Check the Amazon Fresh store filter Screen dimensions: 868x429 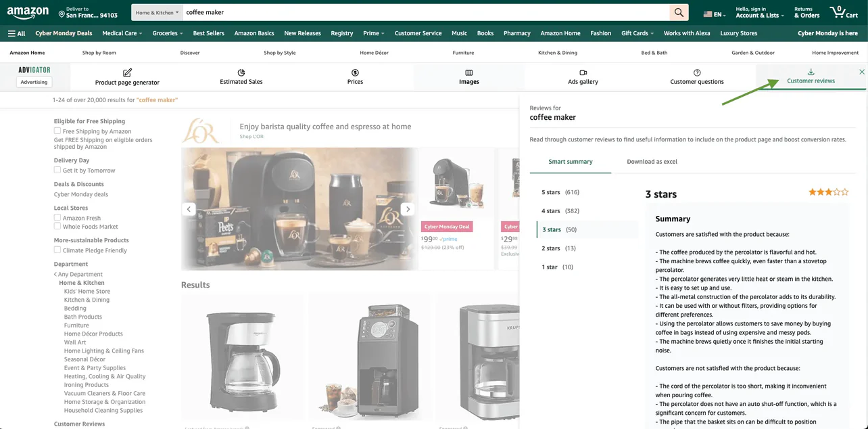click(x=57, y=218)
